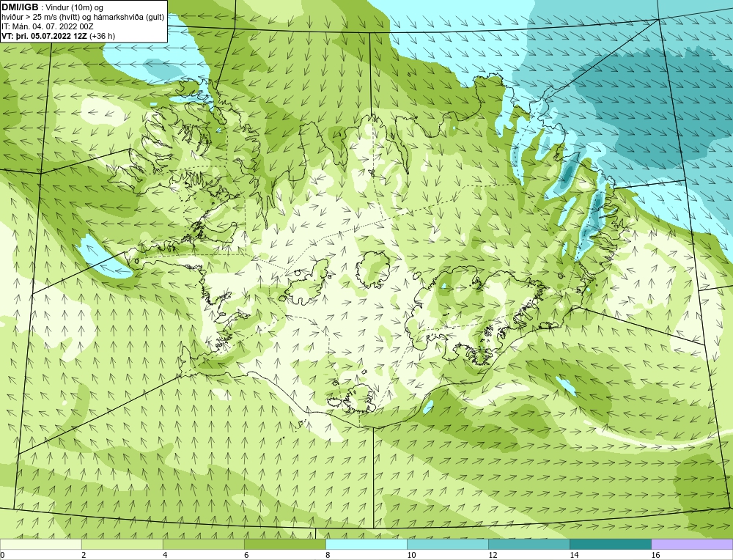Click the 8–10 m/s legend color swatch
The height and width of the screenshot is (560, 733).
click(366, 544)
